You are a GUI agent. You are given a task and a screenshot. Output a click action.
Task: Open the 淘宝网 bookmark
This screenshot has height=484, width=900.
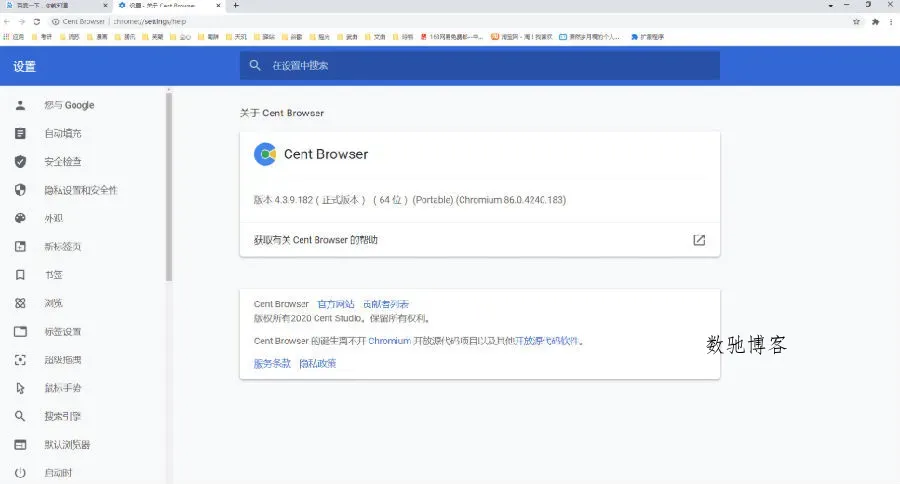521,37
